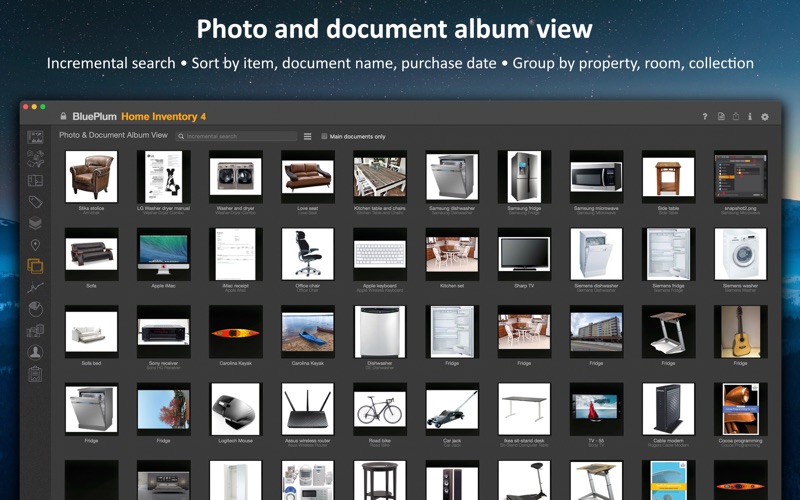Click into the Incremental search field
The image size is (800, 500).
(237, 136)
